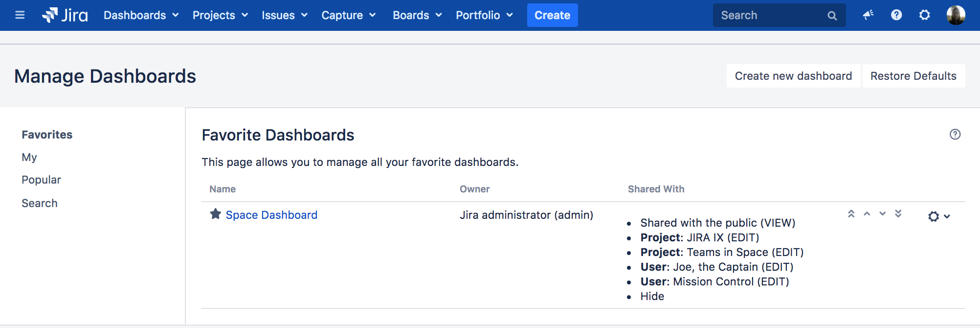Move Space Dashboard to top

click(851, 213)
